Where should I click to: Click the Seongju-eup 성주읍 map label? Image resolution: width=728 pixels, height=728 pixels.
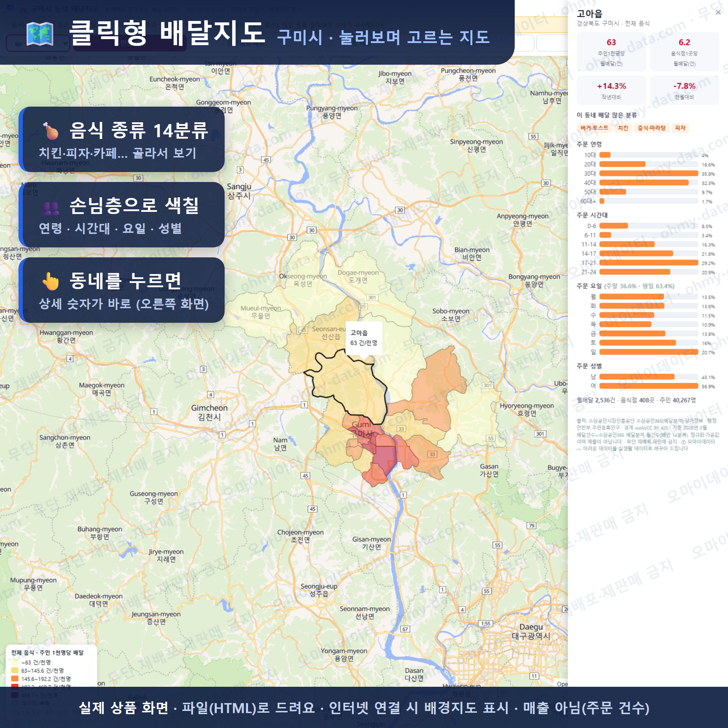[319, 590]
